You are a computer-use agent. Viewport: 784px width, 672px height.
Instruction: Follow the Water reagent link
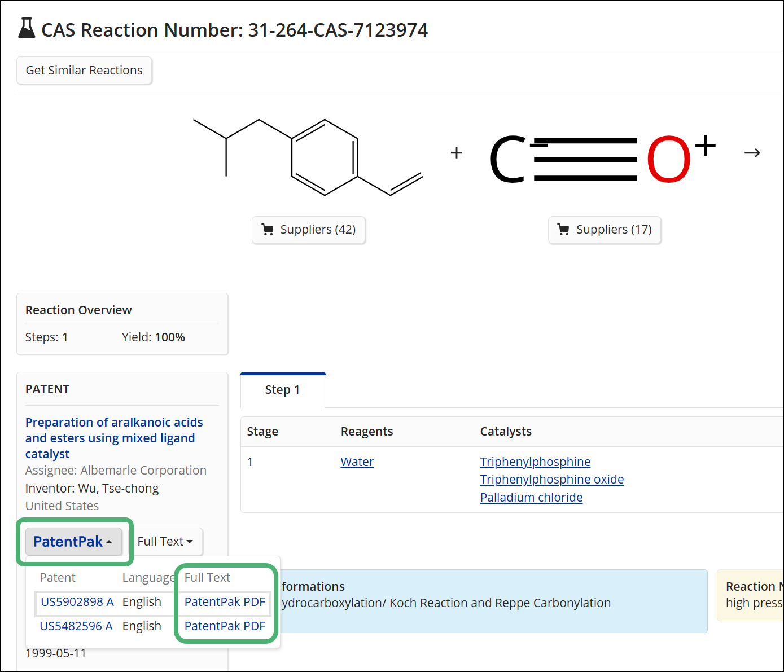coord(357,462)
